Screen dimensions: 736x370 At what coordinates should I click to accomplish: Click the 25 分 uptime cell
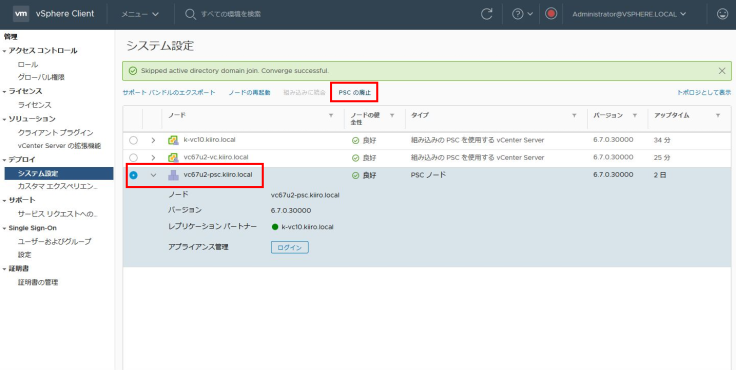[662, 158]
